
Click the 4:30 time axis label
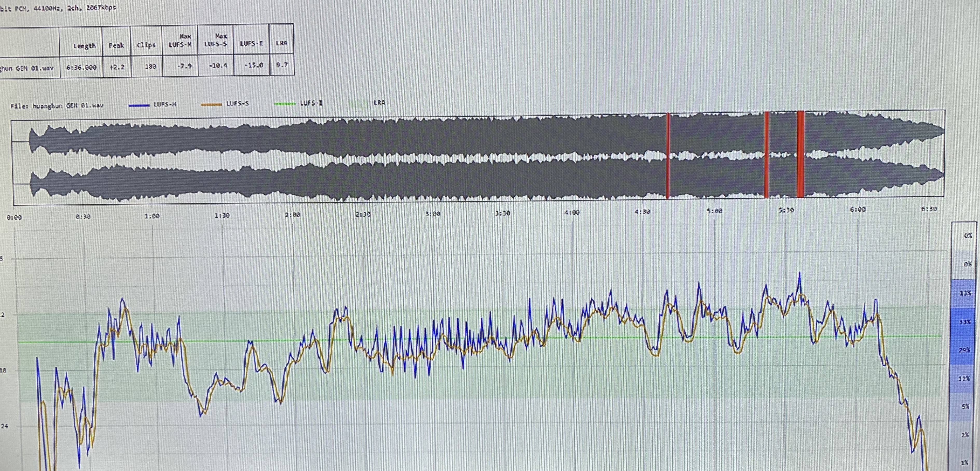coord(643,212)
